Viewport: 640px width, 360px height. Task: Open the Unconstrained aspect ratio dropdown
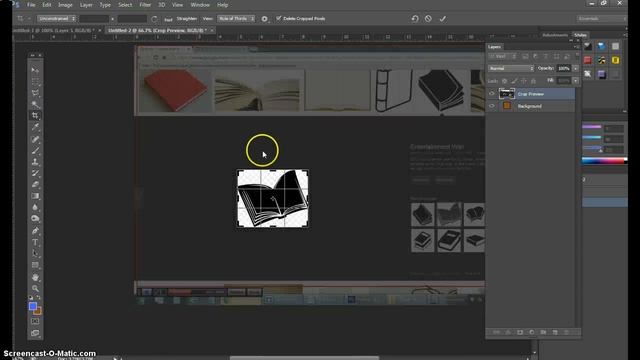point(57,19)
